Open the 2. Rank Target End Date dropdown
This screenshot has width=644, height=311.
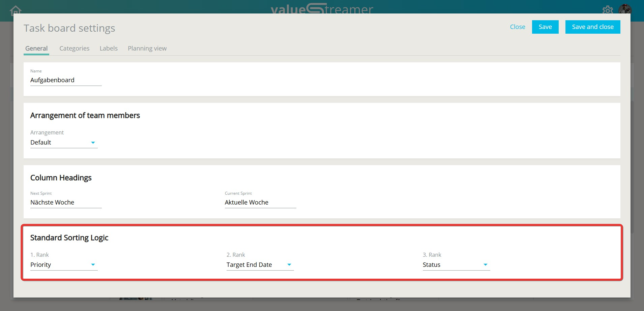pos(260,265)
